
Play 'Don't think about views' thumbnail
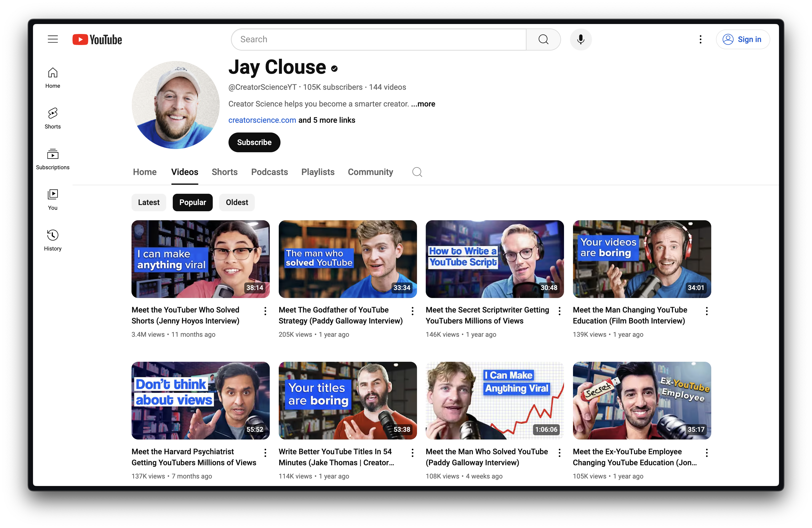click(200, 401)
